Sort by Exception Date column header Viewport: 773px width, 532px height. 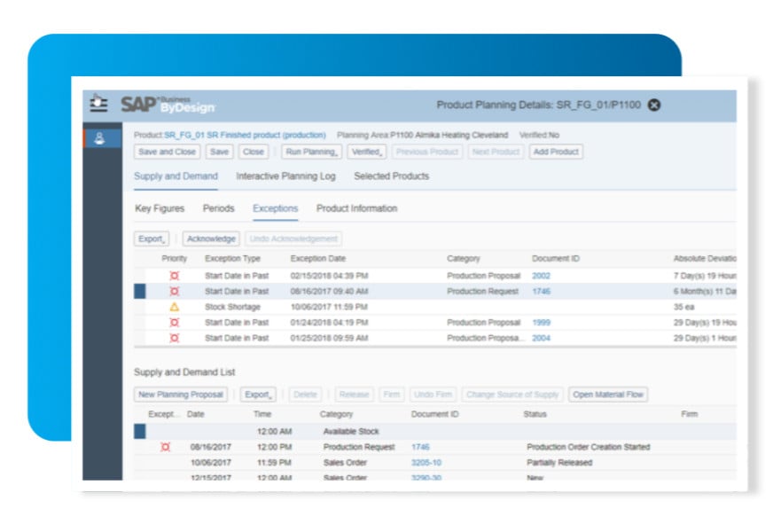point(318,258)
